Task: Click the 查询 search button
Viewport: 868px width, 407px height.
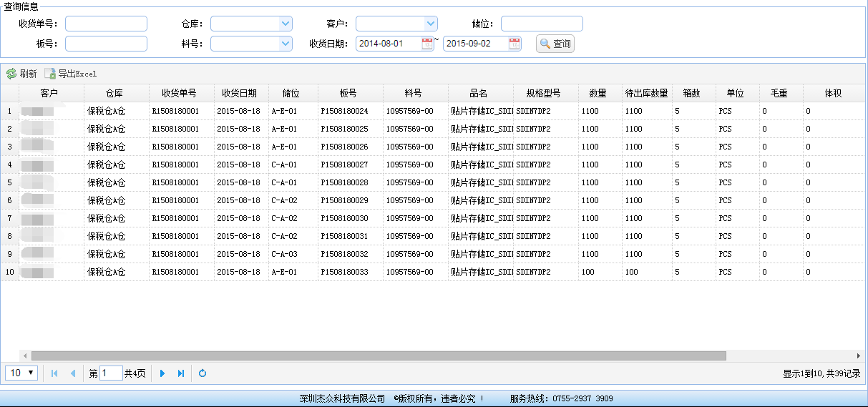Action: [x=555, y=44]
